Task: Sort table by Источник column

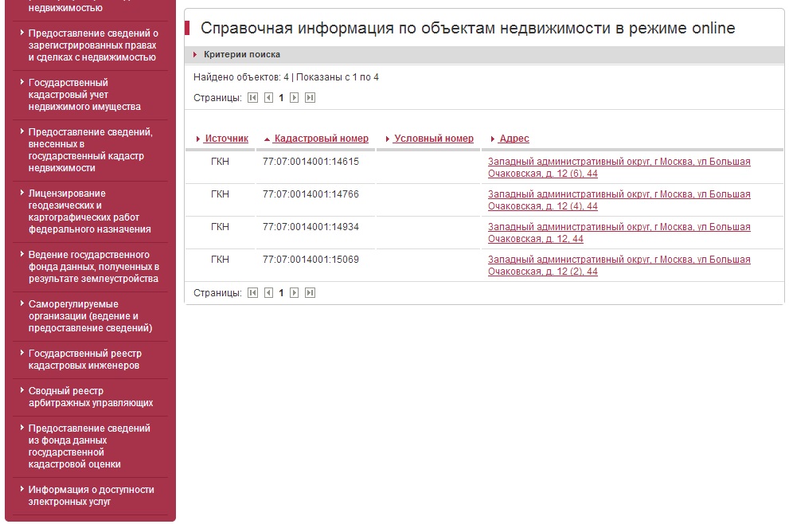Action: [226, 139]
